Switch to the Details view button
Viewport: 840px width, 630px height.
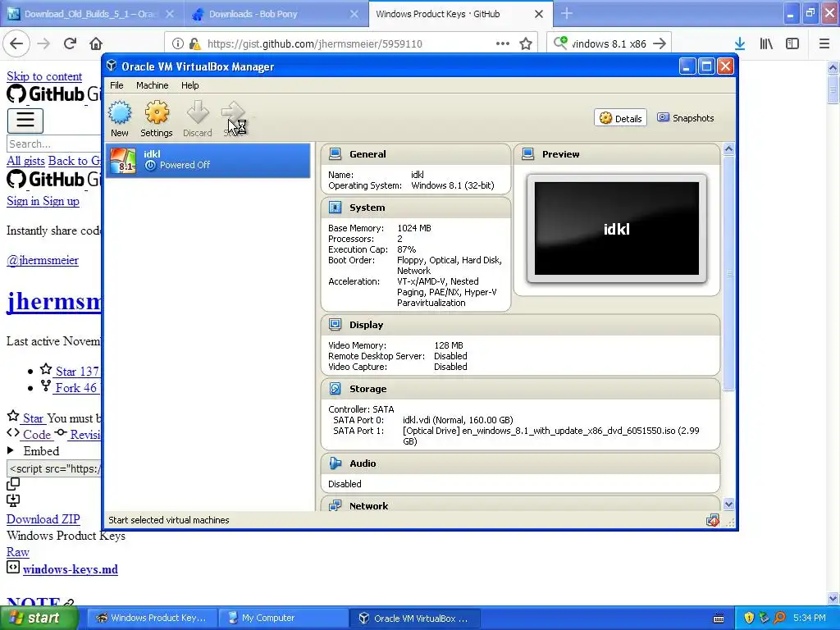pos(620,118)
